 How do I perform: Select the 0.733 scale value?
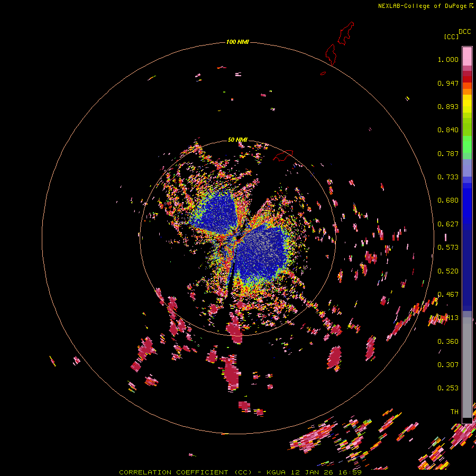[x=448, y=177]
